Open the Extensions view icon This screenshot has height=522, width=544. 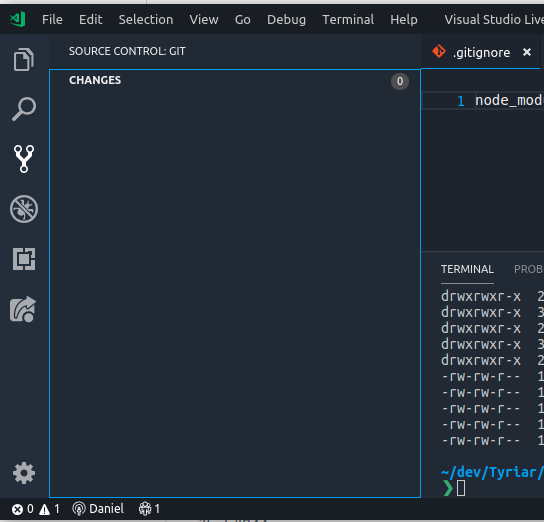coord(24,259)
